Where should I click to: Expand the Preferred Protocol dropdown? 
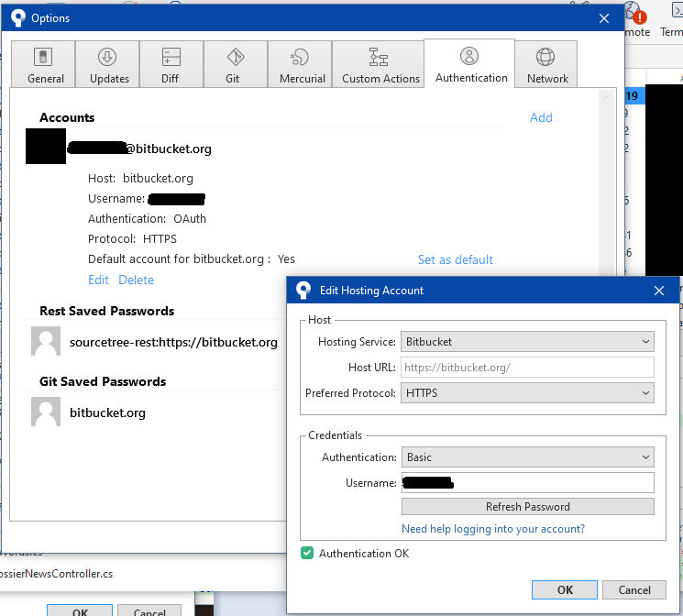pyautogui.click(x=527, y=393)
